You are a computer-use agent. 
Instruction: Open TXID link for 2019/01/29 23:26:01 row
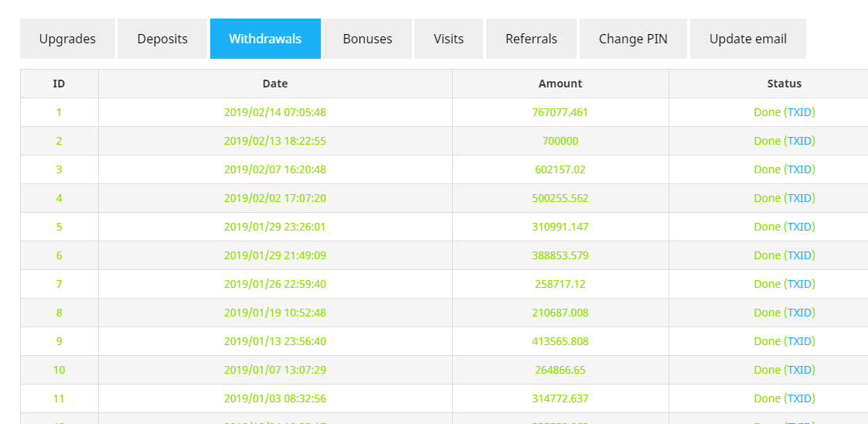(x=799, y=227)
